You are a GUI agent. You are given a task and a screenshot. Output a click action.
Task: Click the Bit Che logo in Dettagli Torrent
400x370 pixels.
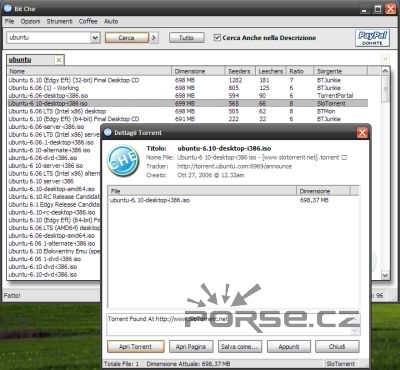123,161
